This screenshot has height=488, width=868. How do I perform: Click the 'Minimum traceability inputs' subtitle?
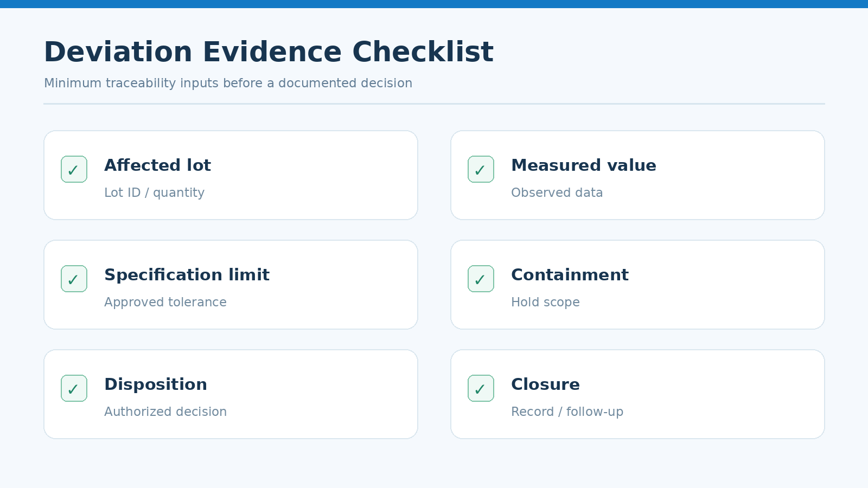coord(228,84)
